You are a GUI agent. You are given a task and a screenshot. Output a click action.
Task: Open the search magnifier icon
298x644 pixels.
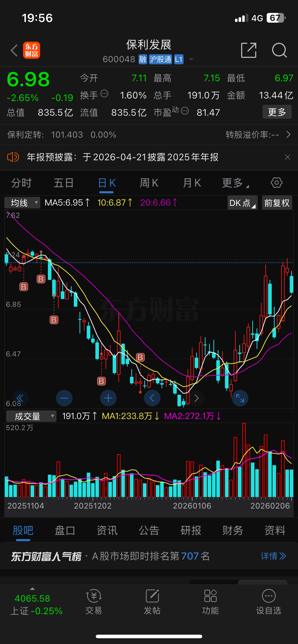pos(279,50)
